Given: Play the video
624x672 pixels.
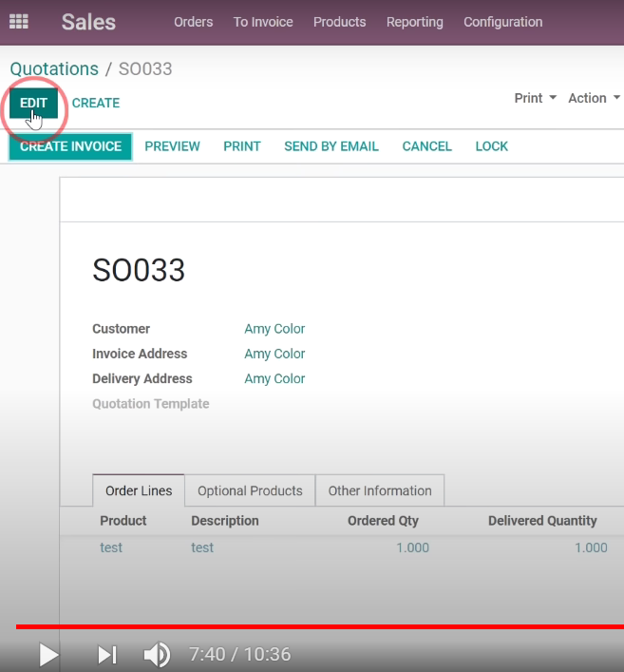Looking at the screenshot, I should point(48,655).
